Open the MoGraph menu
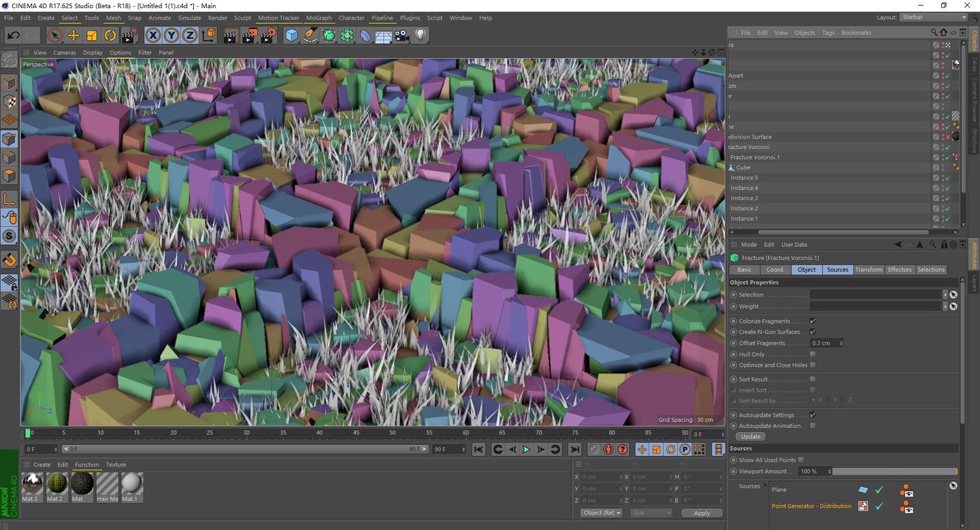 [318, 18]
